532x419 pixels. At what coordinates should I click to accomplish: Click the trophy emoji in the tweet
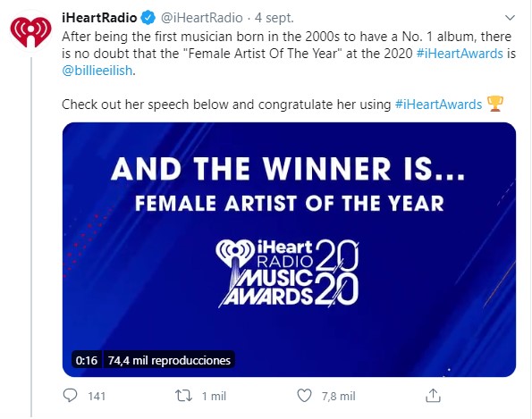pos(495,104)
